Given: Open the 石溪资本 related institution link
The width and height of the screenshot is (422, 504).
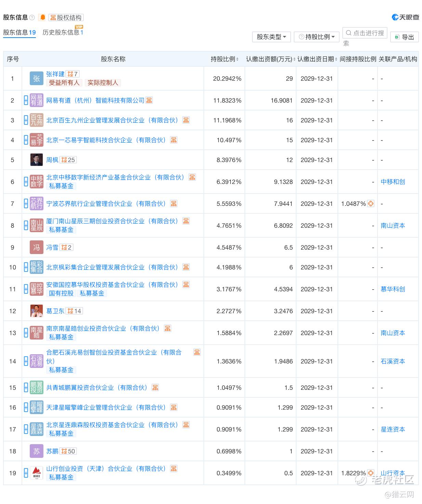Looking at the screenshot, I should pos(393,361).
